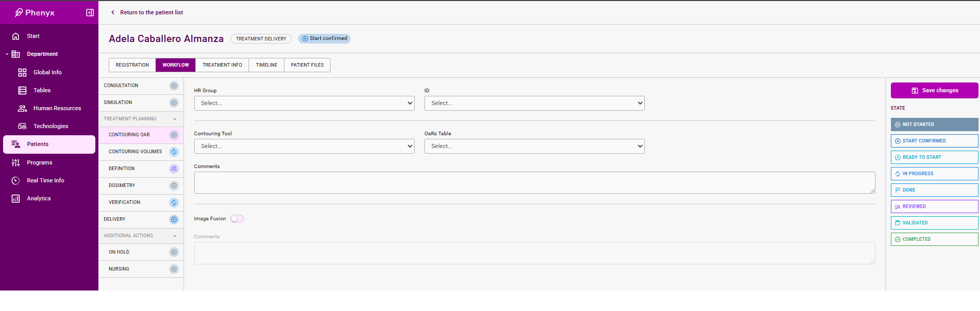
Task: Open the OaRs Table dropdown
Action: pos(534,147)
